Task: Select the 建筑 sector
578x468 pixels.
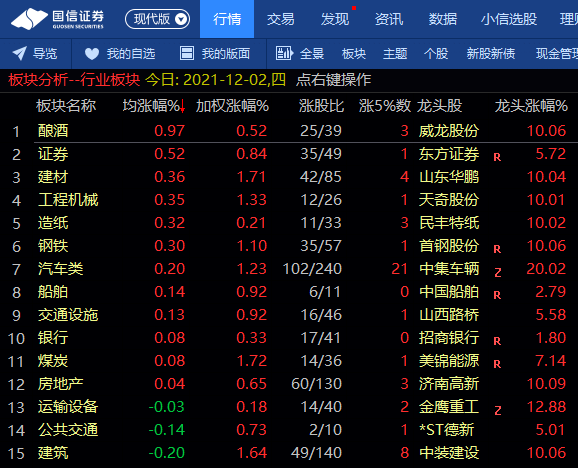Action: point(53,453)
